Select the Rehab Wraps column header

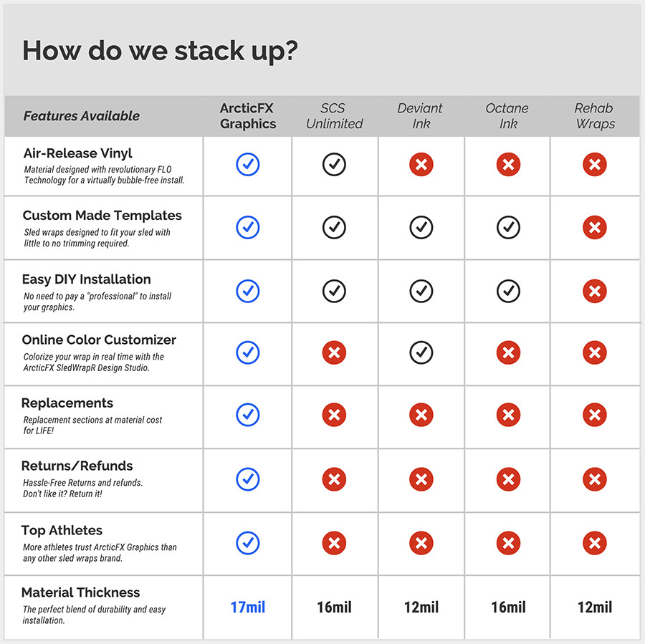click(x=594, y=116)
